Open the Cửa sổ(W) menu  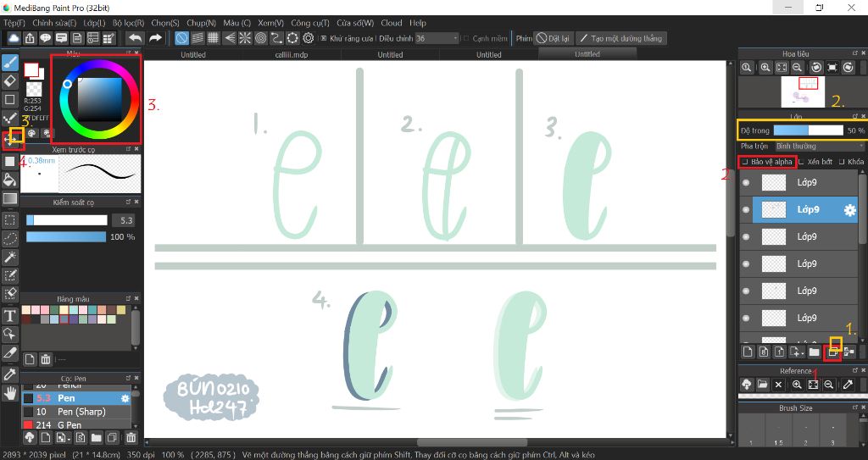(x=355, y=23)
